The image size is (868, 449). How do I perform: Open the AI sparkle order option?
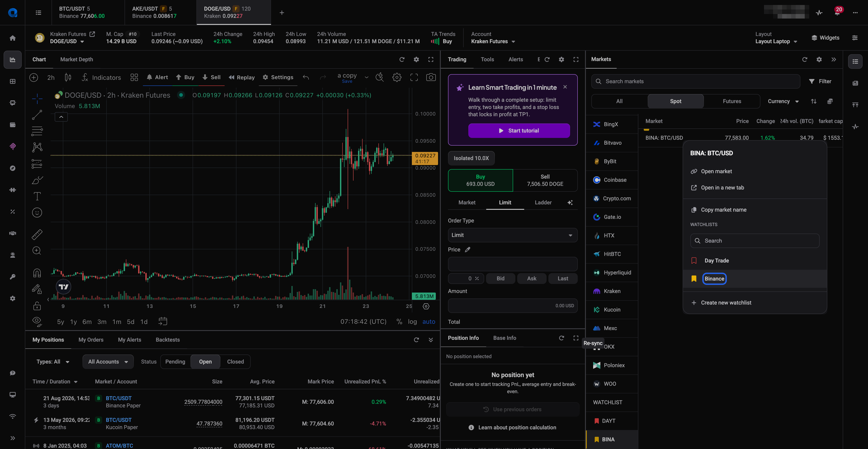pyautogui.click(x=570, y=202)
